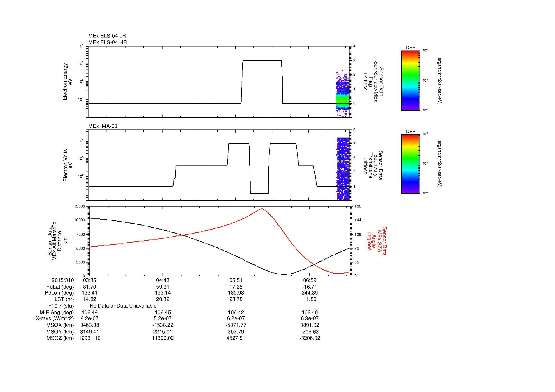555x392 pixels.
Task: Click the lower DEF color bar
Action: [x=410, y=164]
